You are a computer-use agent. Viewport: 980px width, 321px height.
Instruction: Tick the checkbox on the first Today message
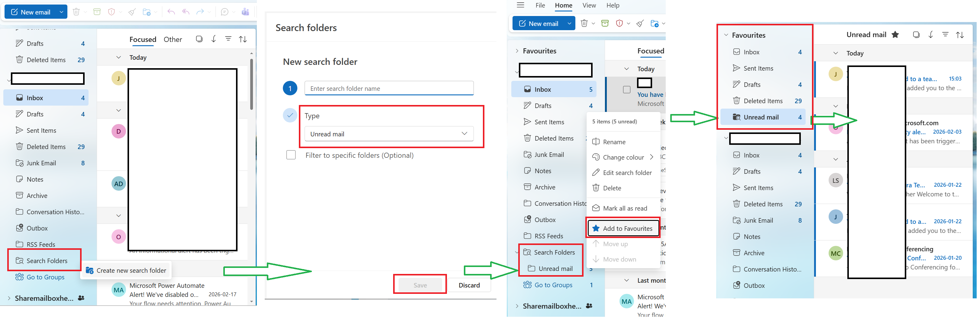(x=626, y=90)
